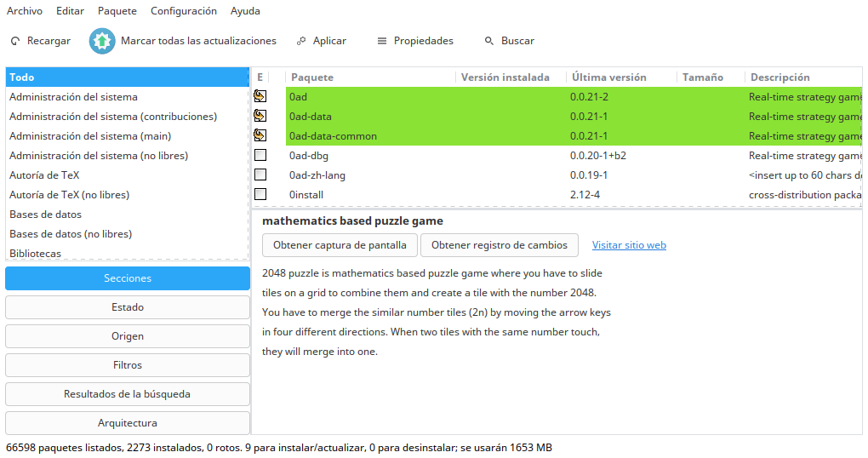
Task: Open the Paquete menu
Action: (117, 11)
